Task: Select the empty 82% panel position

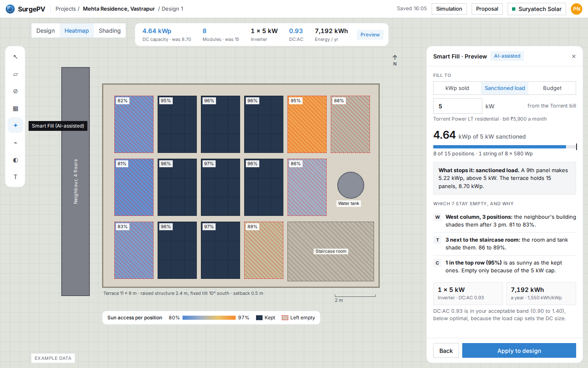Action: pyautogui.click(x=134, y=124)
